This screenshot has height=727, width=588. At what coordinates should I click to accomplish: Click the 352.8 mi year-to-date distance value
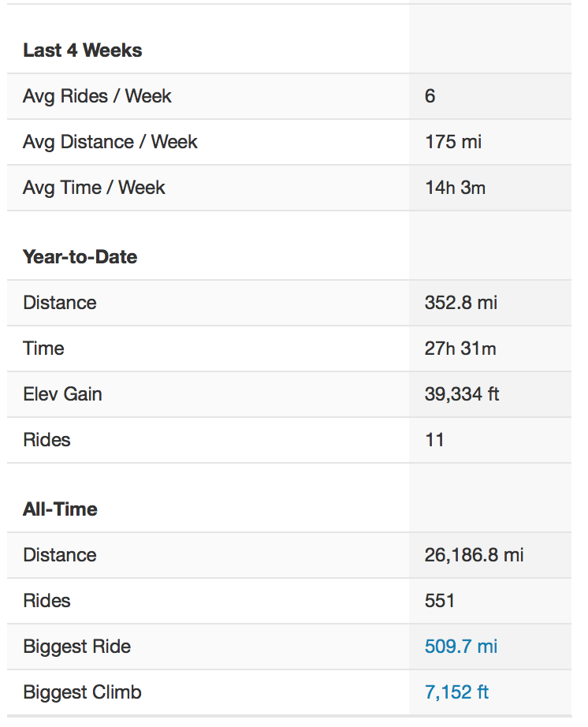[461, 303]
